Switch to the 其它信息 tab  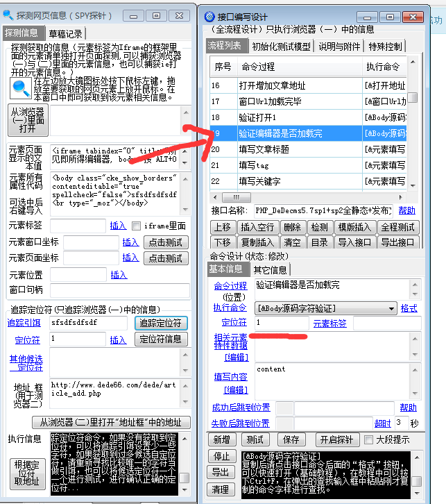coord(270,270)
